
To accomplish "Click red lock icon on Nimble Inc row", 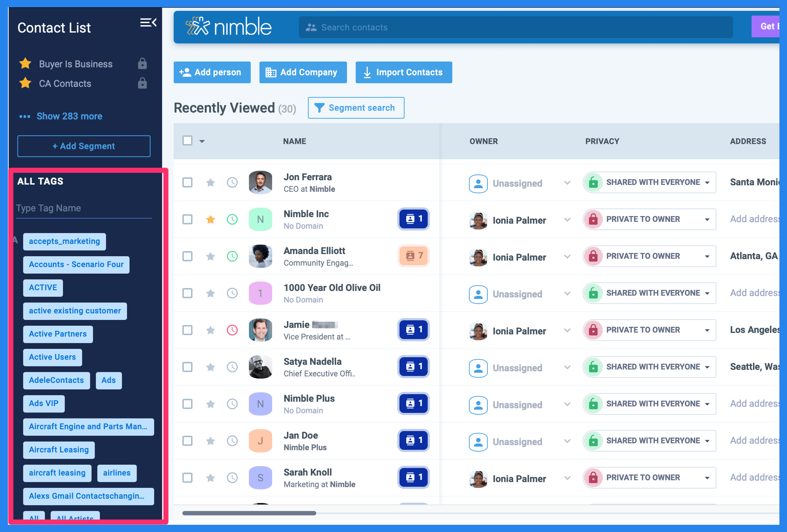I will (593, 219).
